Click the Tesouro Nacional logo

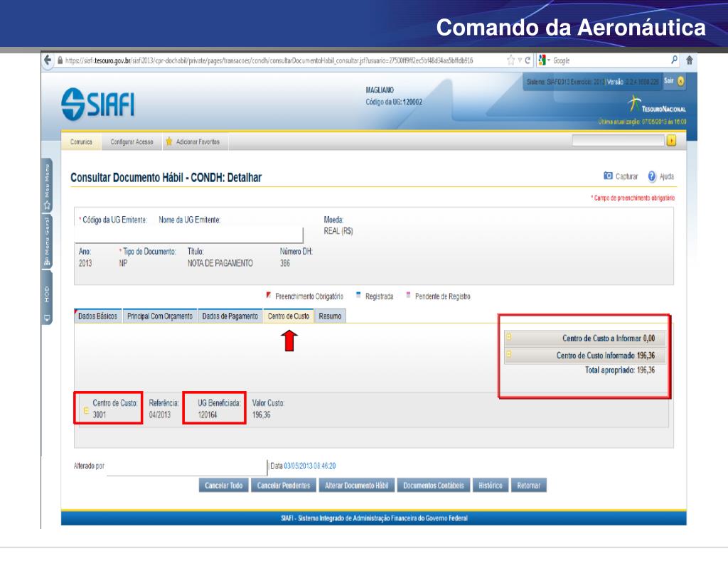[x=656, y=104]
